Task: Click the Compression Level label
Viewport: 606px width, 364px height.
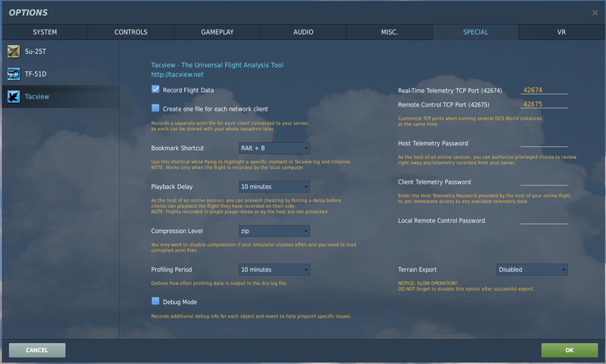Action: point(176,231)
